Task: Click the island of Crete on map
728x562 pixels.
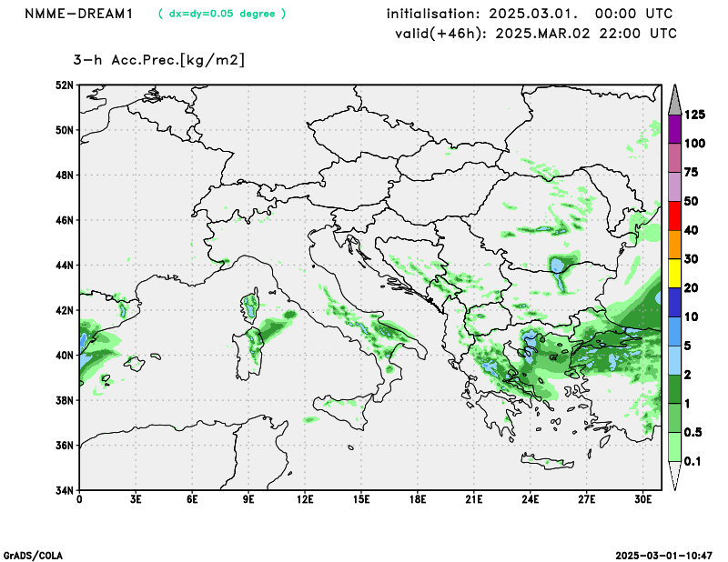Action: (x=548, y=462)
